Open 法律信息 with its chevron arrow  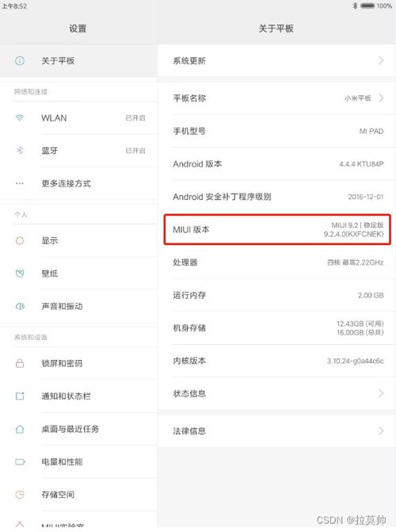381,431
